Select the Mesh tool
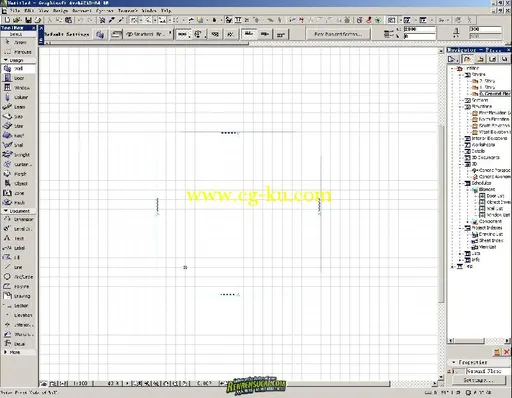The image size is (512, 398). tap(19, 203)
